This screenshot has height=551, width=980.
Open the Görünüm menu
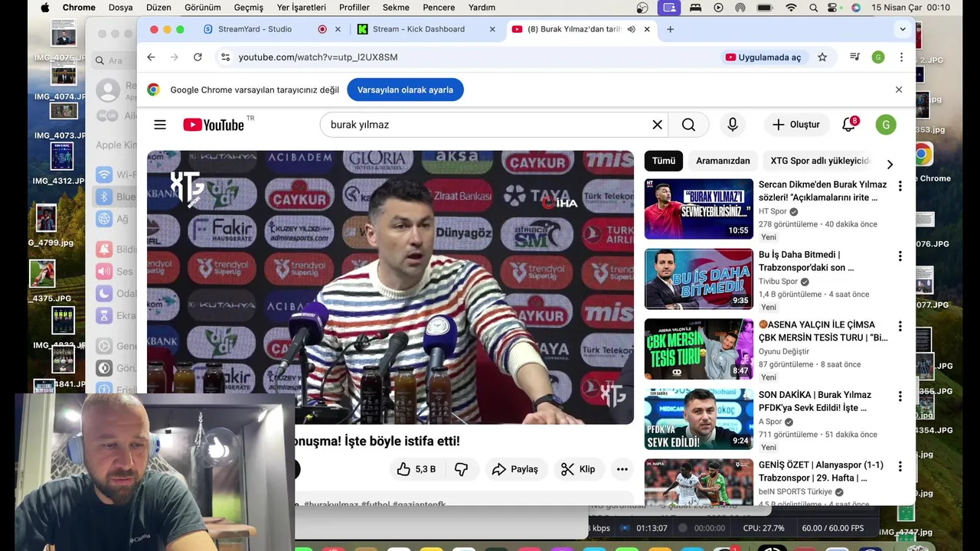[202, 8]
